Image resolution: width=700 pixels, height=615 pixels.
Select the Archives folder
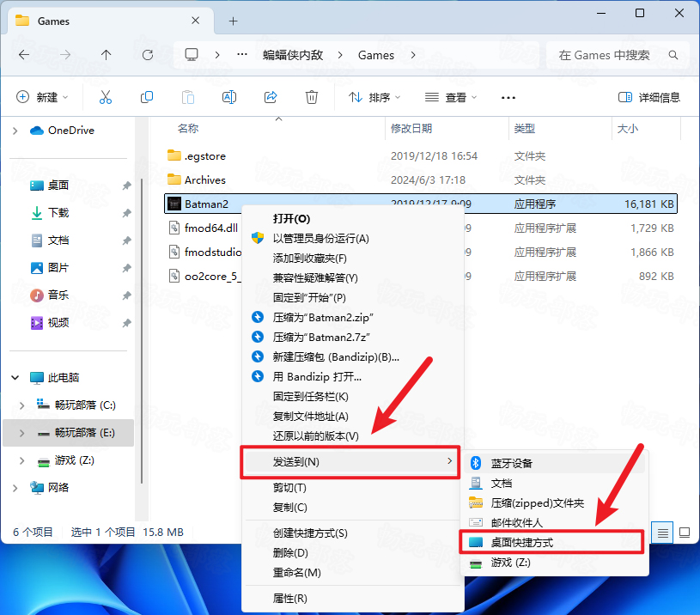(421, 180)
